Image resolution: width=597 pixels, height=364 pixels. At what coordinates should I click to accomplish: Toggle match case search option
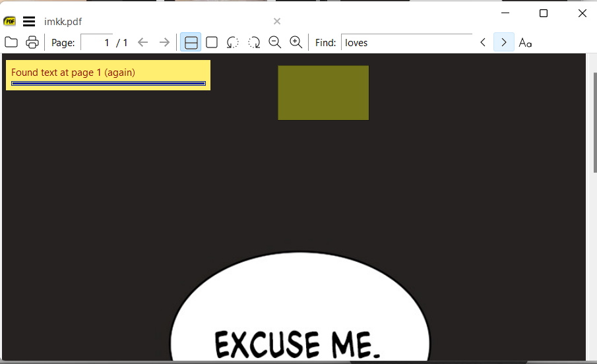(x=525, y=42)
